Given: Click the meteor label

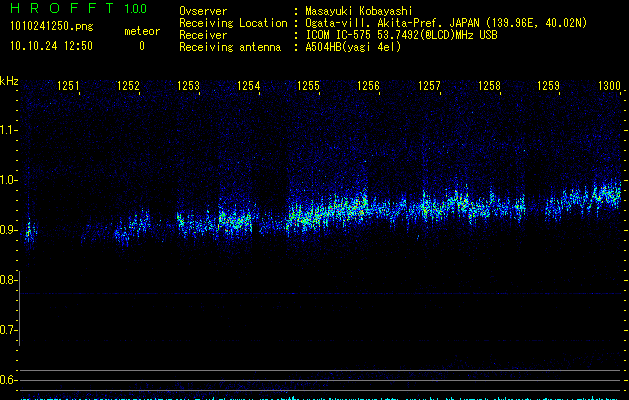Looking at the screenshot, I should click(x=141, y=31).
